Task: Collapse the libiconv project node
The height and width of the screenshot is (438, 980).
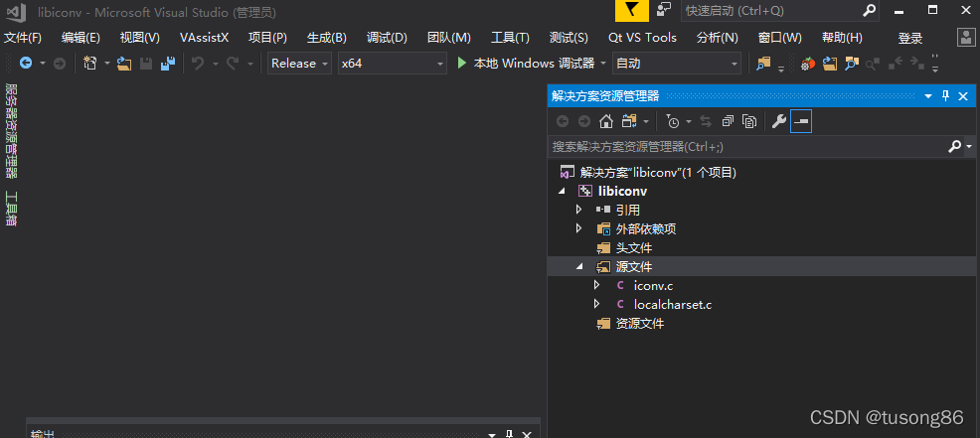Action: click(562, 191)
